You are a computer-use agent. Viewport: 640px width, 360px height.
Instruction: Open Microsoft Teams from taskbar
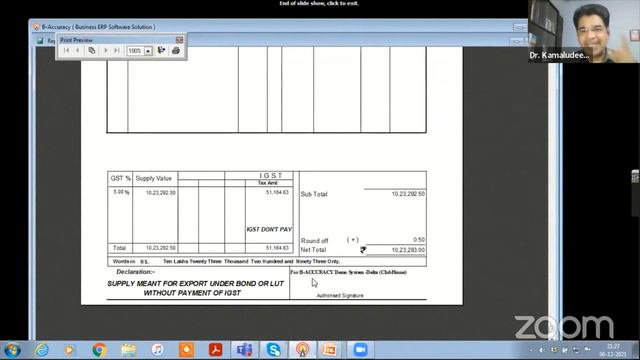[x=244, y=350]
